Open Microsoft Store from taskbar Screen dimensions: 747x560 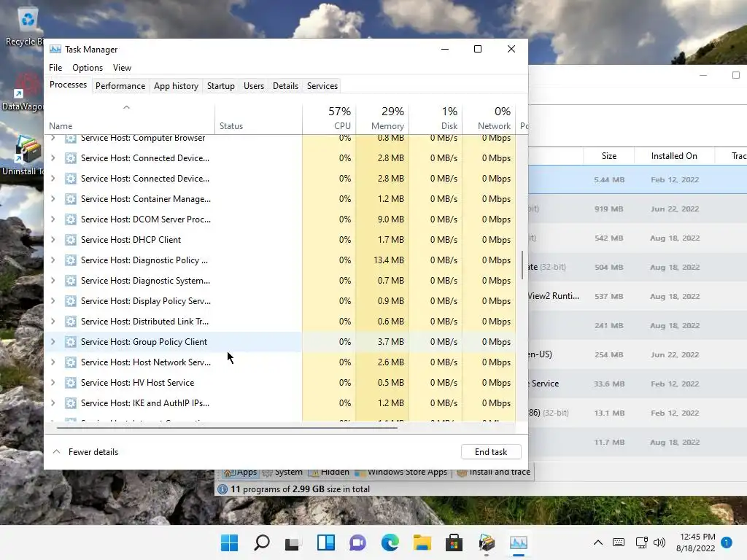pos(454,542)
